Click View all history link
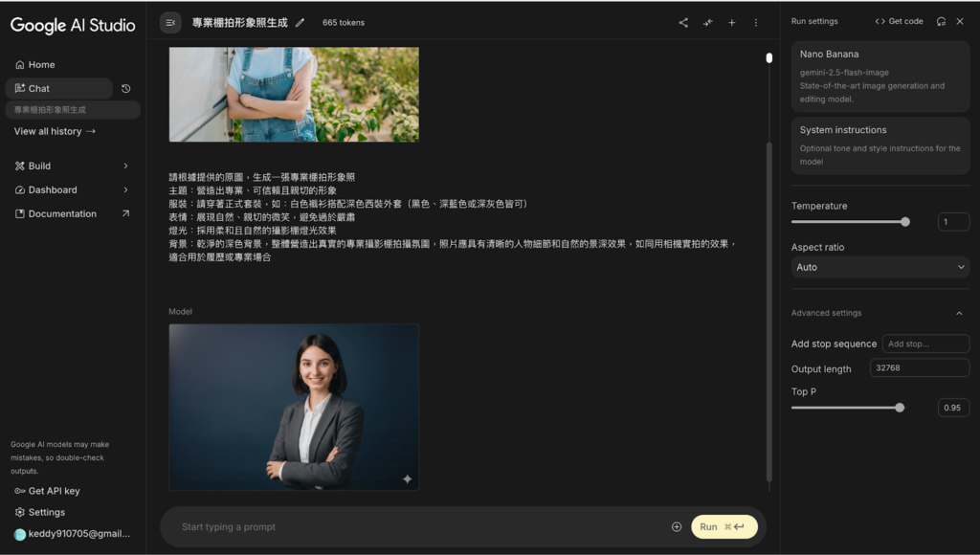 (55, 131)
